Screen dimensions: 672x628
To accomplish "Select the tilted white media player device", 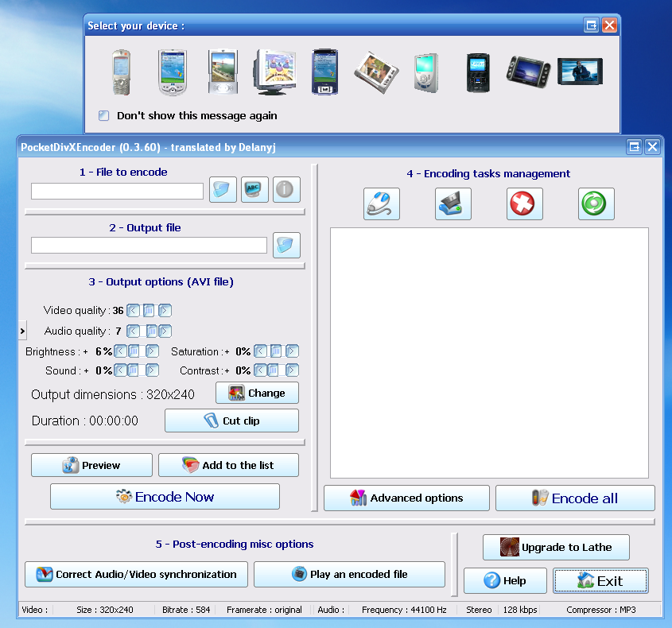I will point(376,72).
